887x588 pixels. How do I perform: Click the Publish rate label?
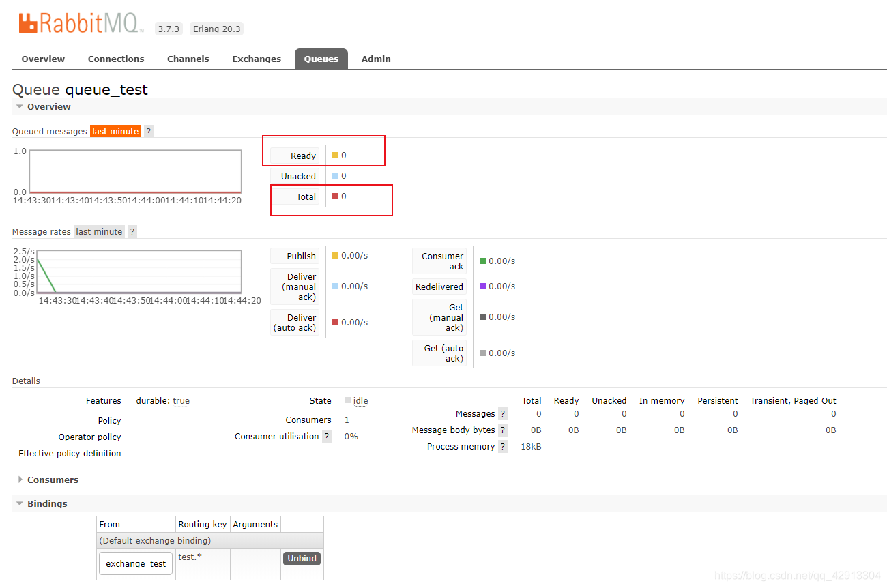295,256
